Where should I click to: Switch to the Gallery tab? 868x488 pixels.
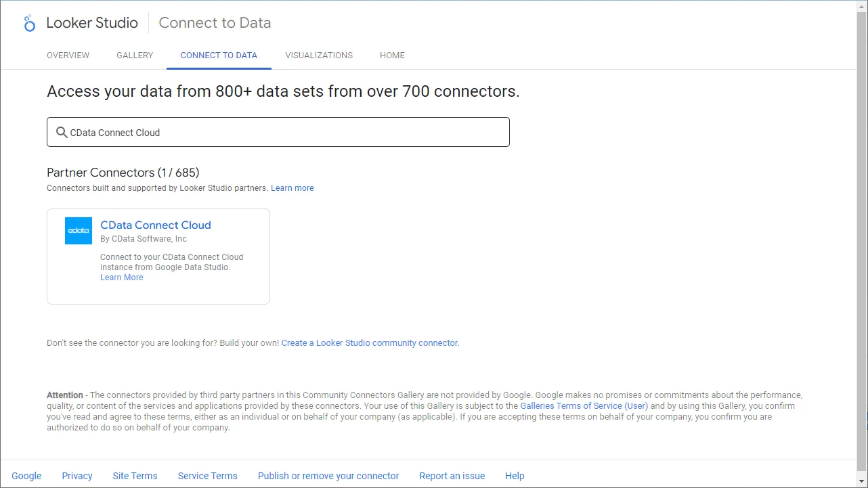click(135, 56)
